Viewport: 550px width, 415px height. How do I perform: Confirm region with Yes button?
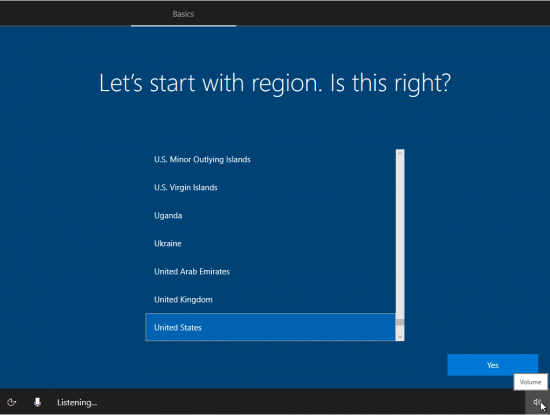pos(492,365)
